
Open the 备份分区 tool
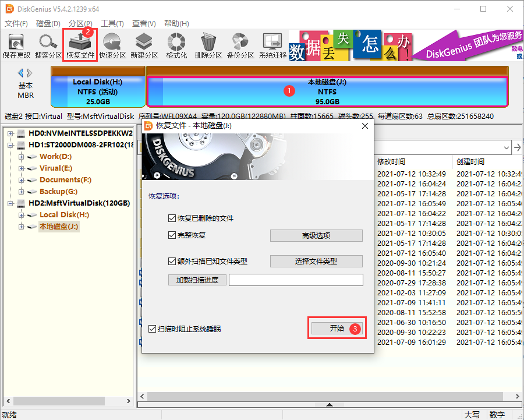pos(240,46)
